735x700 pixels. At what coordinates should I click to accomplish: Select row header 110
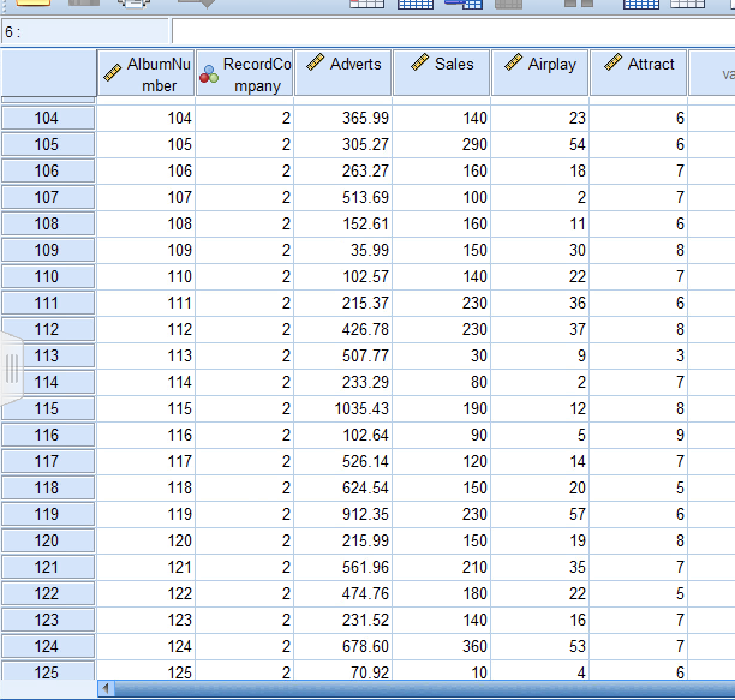click(48, 276)
